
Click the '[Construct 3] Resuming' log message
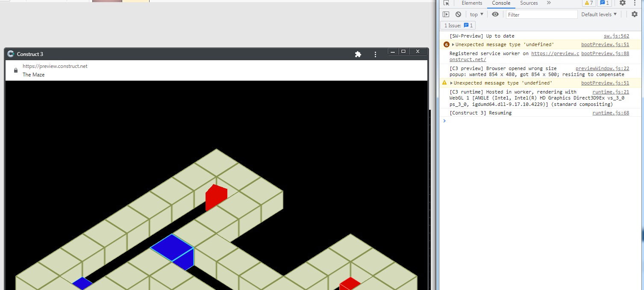pos(480,113)
